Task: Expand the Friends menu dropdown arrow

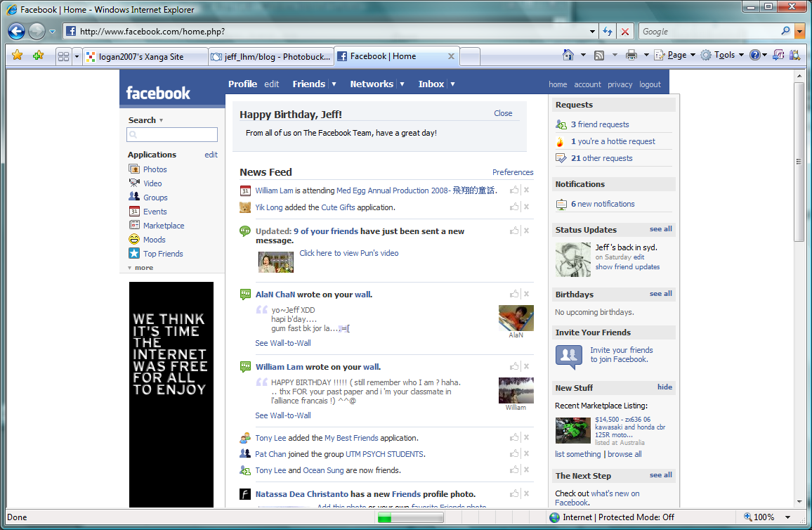Action: tap(334, 84)
